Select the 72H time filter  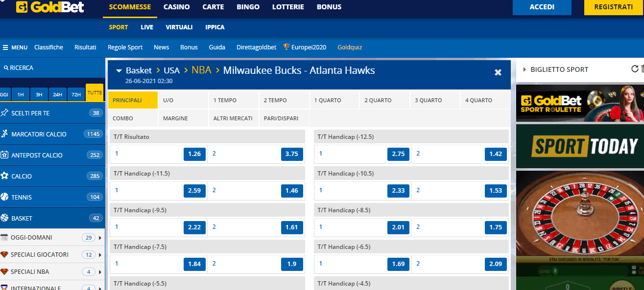pos(76,94)
